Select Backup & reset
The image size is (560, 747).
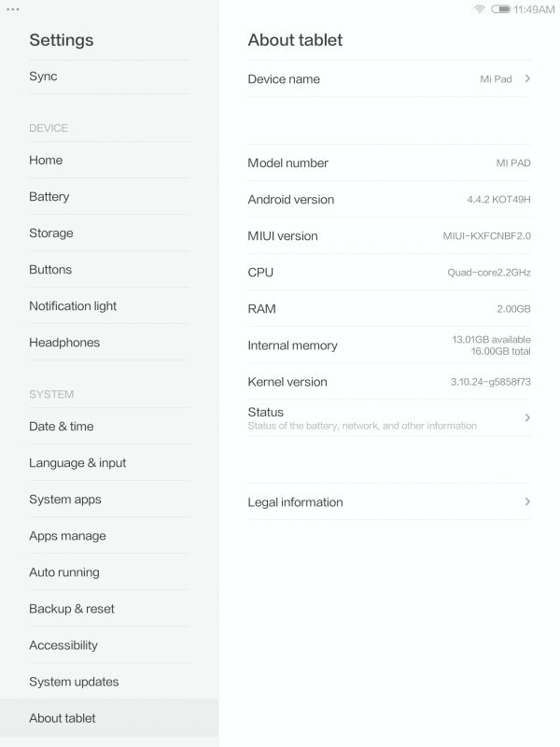pos(109,608)
